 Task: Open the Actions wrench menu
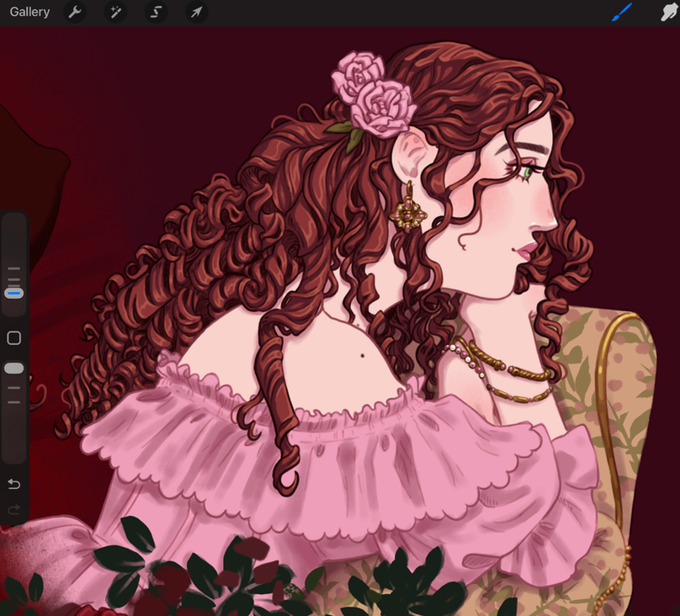[75, 13]
